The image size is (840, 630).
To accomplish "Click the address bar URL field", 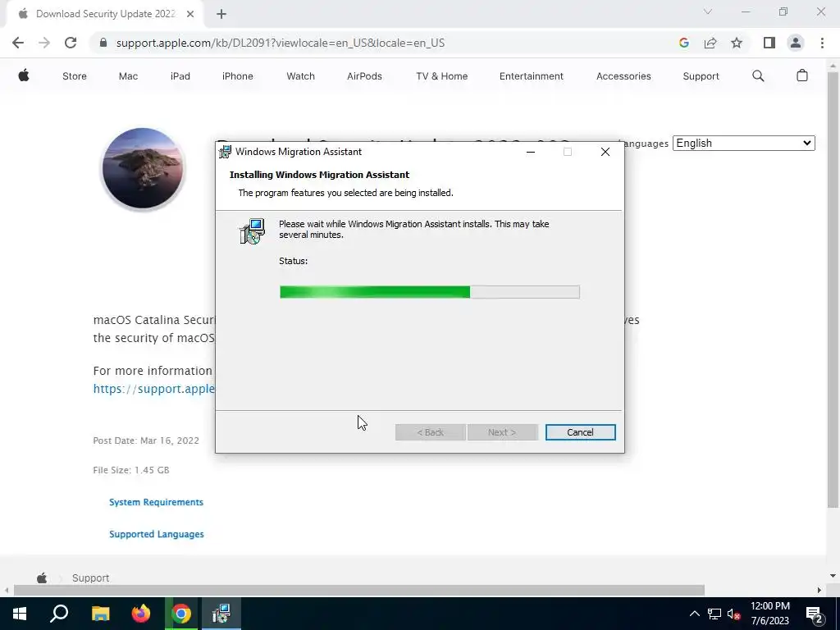I will pyautogui.click(x=280, y=43).
